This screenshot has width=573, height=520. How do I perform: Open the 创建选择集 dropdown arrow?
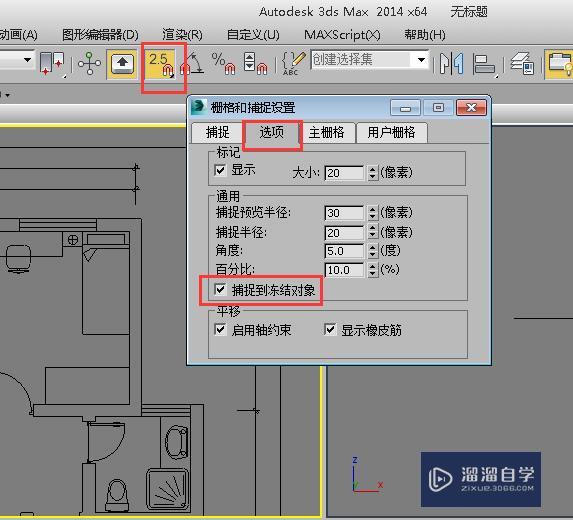(421, 60)
